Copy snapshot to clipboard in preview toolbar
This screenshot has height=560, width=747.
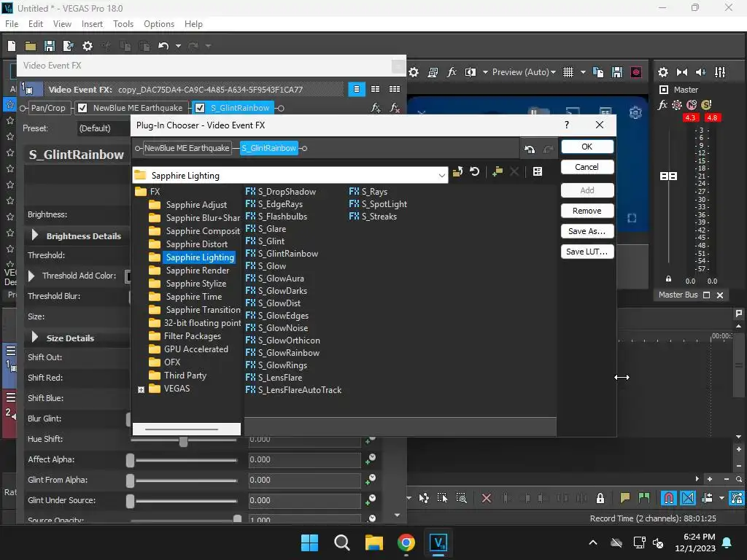598,72
